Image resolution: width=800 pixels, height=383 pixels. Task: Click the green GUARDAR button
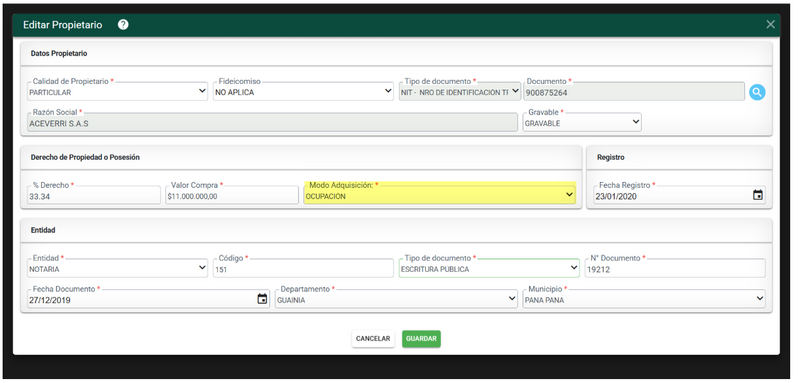tap(421, 339)
